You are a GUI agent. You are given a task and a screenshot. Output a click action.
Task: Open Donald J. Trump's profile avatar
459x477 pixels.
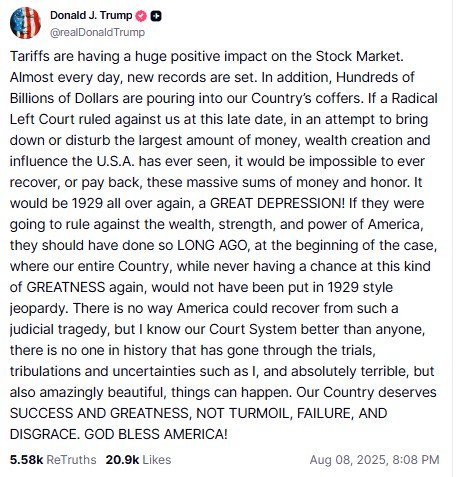[25, 23]
